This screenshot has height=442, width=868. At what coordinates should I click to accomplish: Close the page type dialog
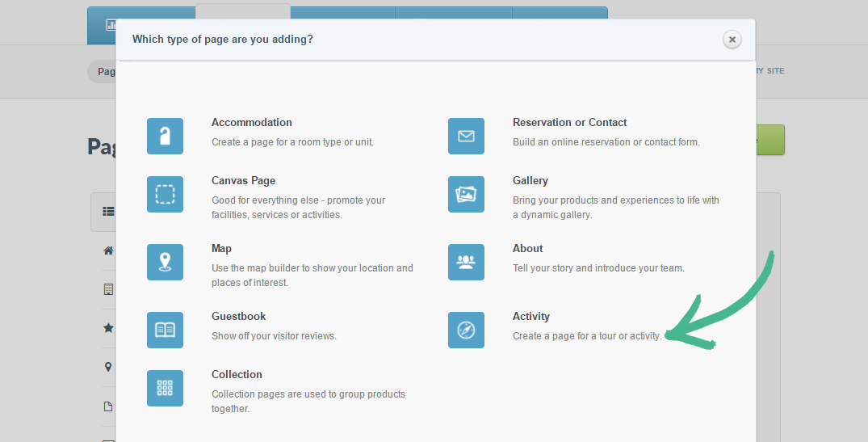732,39
